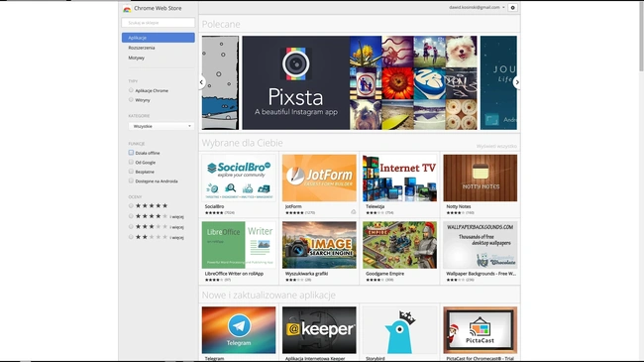This screenshot has width=644, height=362.
Task: Enable Od Google checkbox
Action: pos(131,162)
